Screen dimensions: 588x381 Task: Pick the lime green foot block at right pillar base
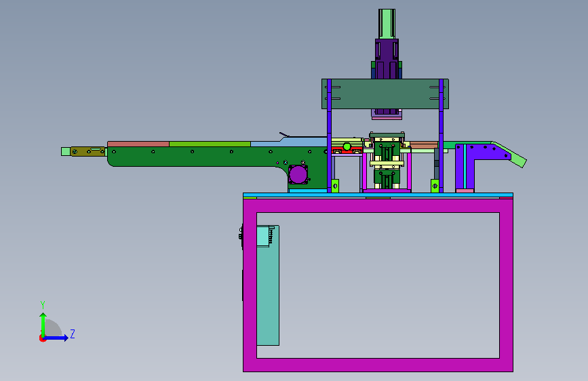pyautogui.click(x=435, y=186)
